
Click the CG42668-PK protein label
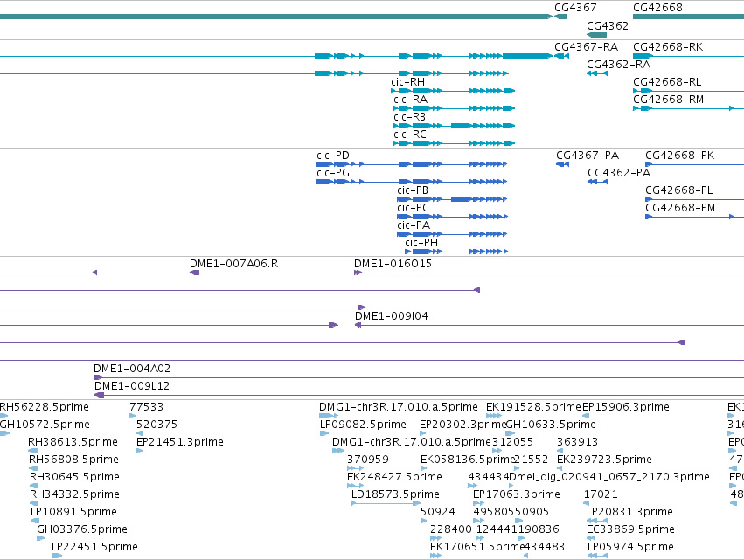tap(680, 156)
